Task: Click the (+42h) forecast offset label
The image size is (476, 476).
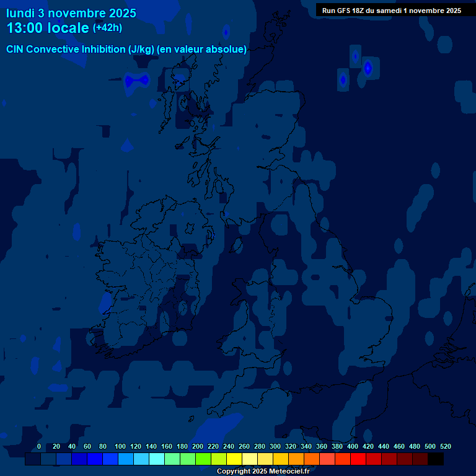Action: (107, 28)
